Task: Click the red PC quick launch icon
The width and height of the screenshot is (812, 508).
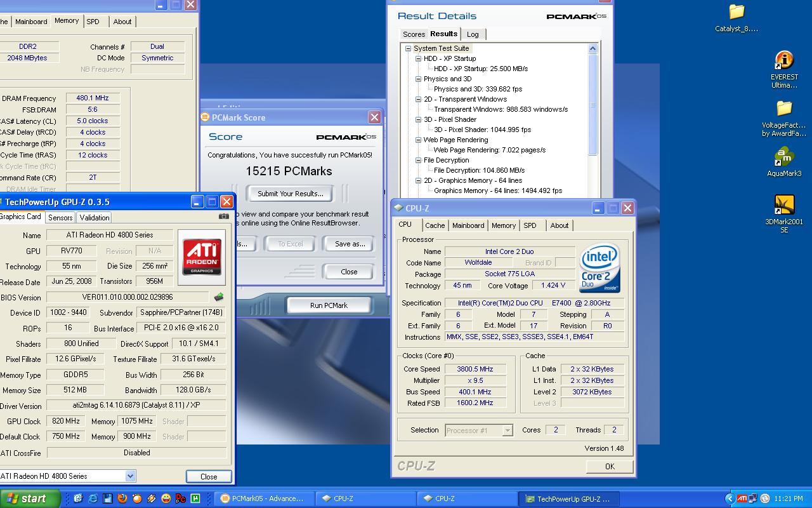Action: click(181, 498)
